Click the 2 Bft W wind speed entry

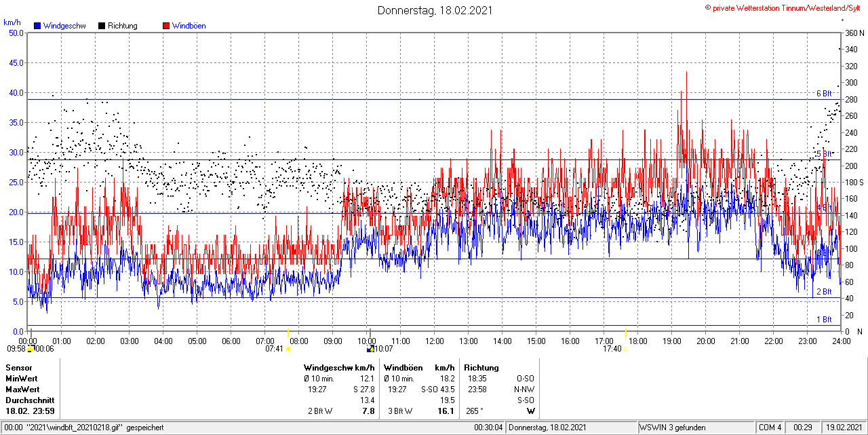tap(320, 411)
